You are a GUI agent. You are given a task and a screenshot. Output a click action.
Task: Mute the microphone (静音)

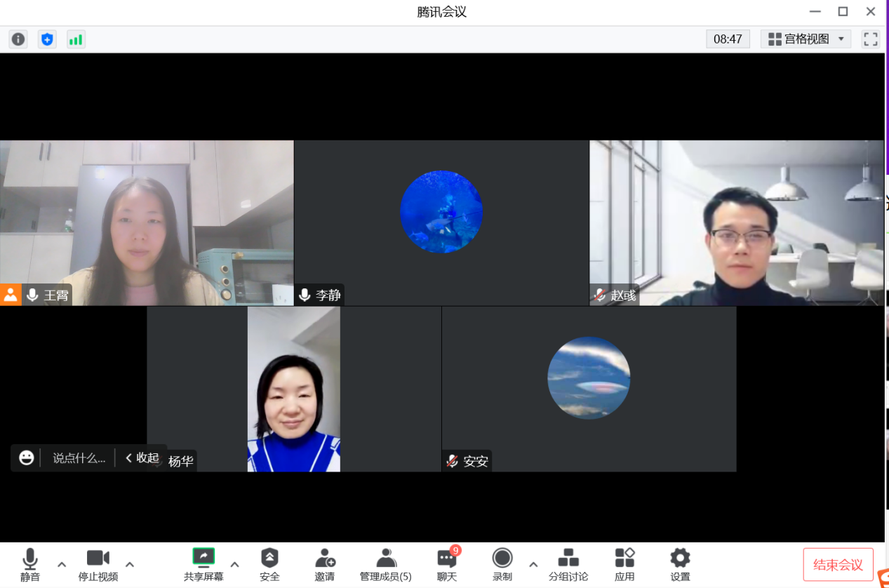pyautogui.click(x=30, y=564)
